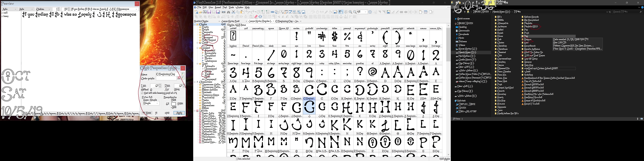Viewport: 644px width, 161px height.
Task: Click the glyph Name input field
Action: pos(168,74)
